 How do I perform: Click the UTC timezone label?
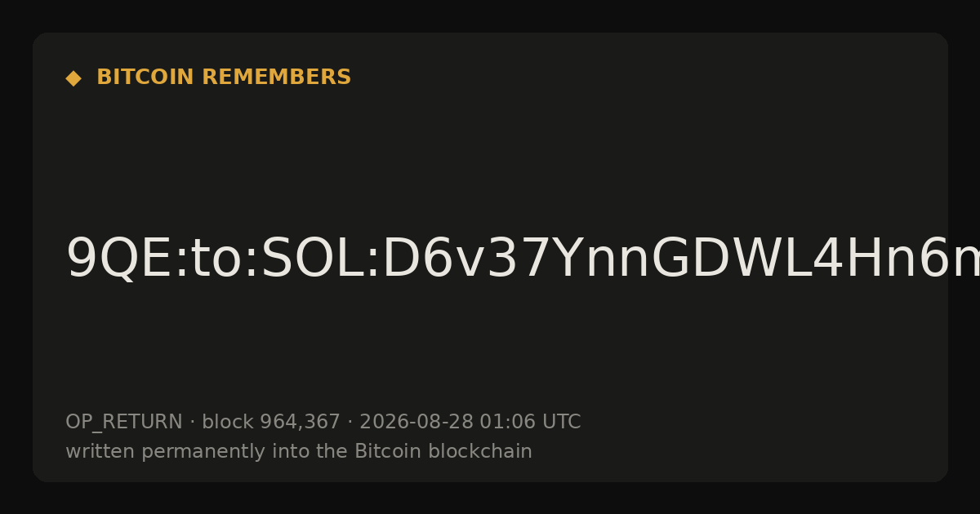[x=561, y=423]
